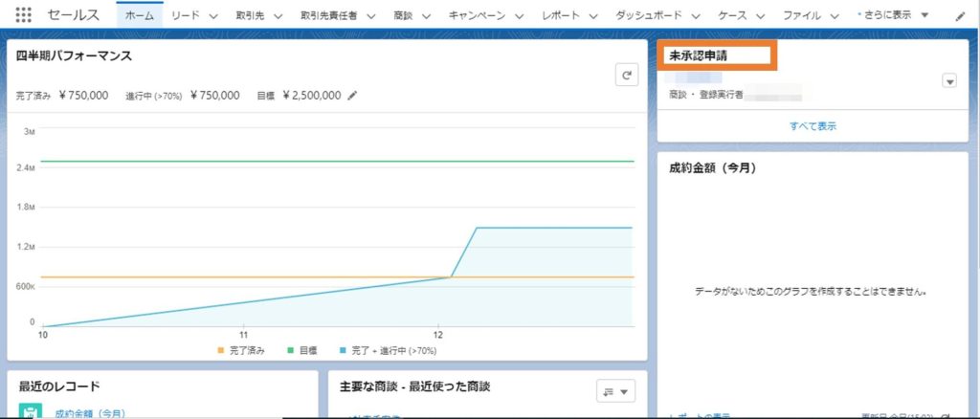Image resolution: width=980 pixels, height=419 pixels.
Task: Select the ホーム tab
Action: coord(140,16)
